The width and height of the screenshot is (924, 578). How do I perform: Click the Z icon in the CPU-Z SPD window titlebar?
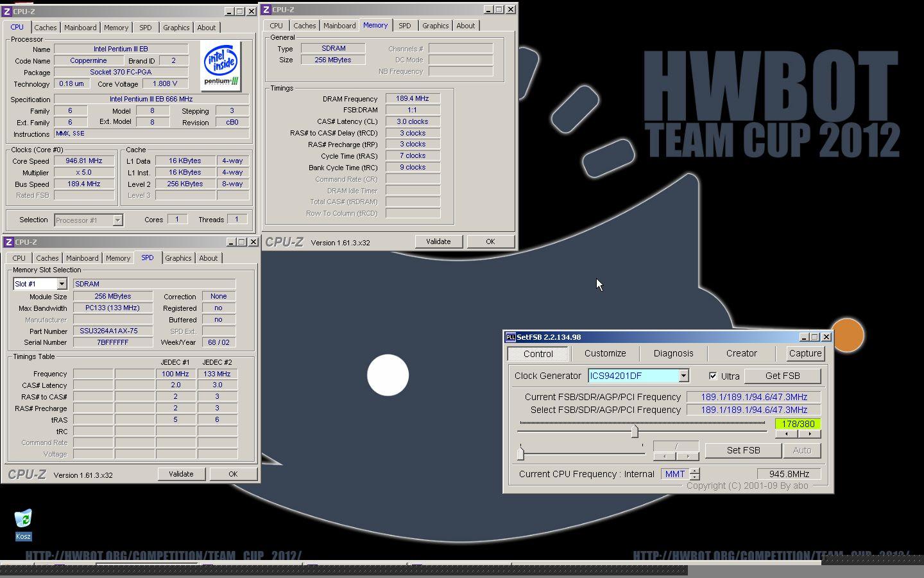coord(8,242)
